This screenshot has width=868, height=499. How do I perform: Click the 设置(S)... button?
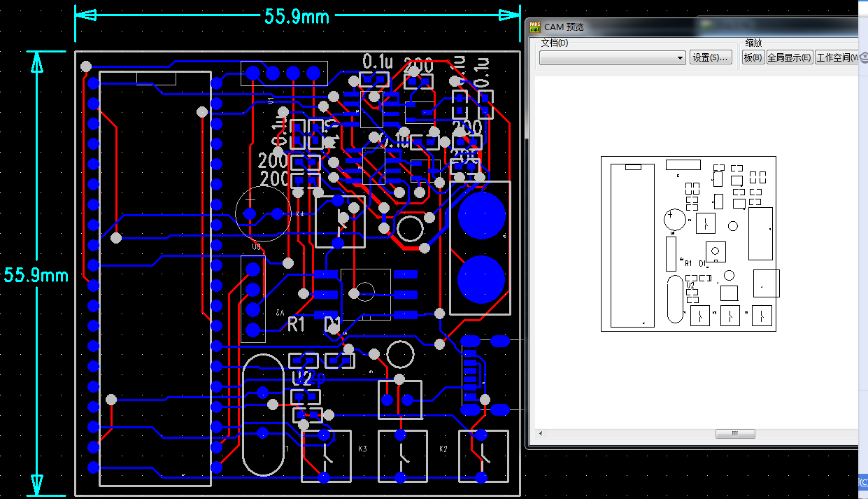[x=711, y=58]
